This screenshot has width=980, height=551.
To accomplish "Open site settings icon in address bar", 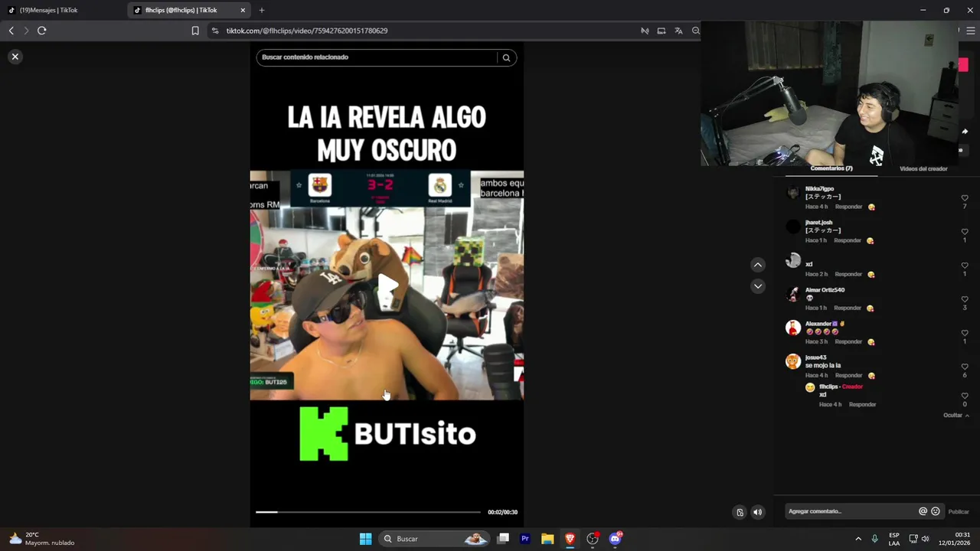I will (x=215, y=31).
